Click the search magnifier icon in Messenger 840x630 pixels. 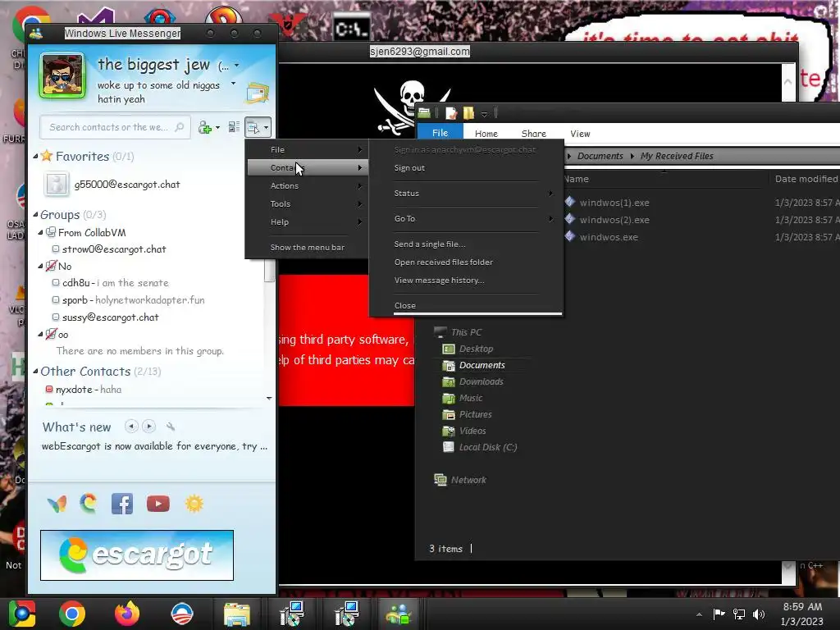coord(180,127)
